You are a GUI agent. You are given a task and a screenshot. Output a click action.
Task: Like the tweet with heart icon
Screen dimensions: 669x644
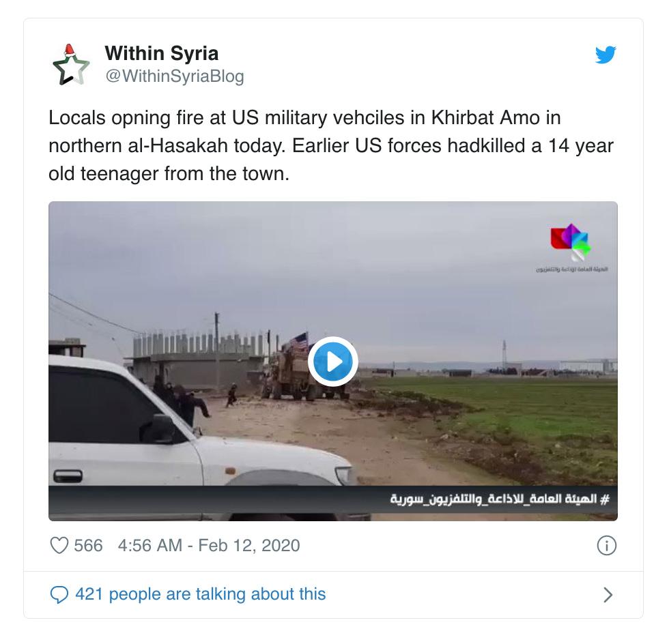59,546
